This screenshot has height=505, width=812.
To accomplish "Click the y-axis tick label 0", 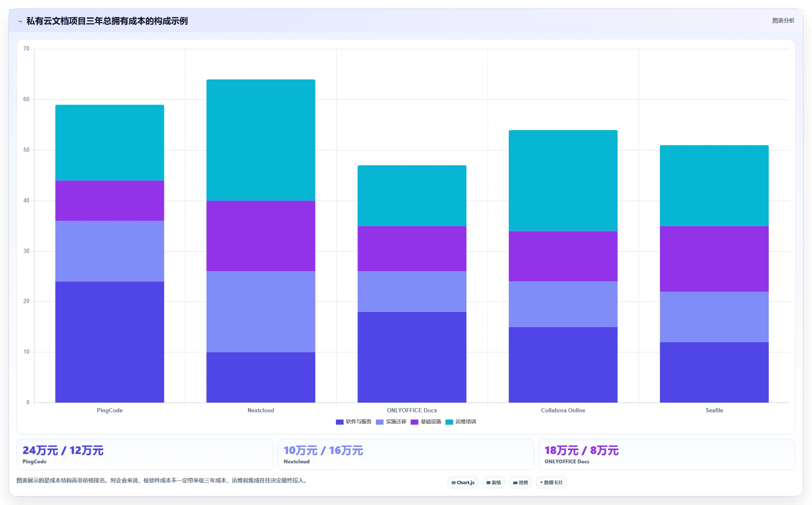I will click(x=28, y=403).
